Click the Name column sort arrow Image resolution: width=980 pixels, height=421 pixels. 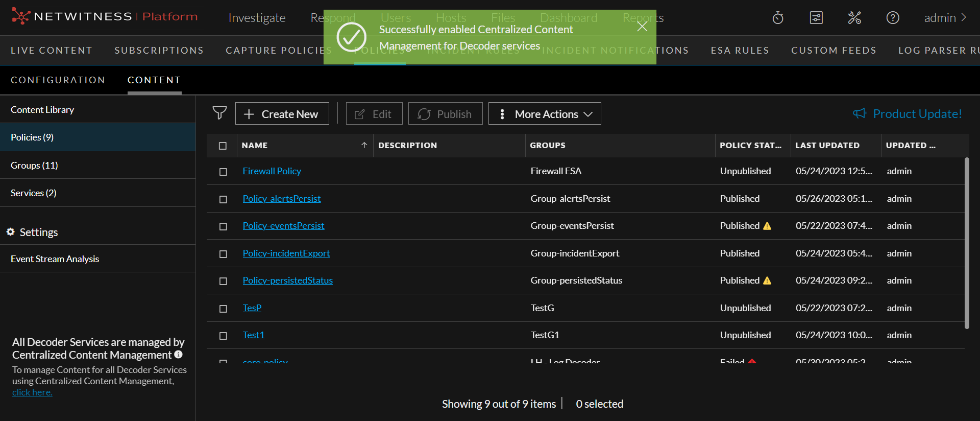tap(364, 145)
